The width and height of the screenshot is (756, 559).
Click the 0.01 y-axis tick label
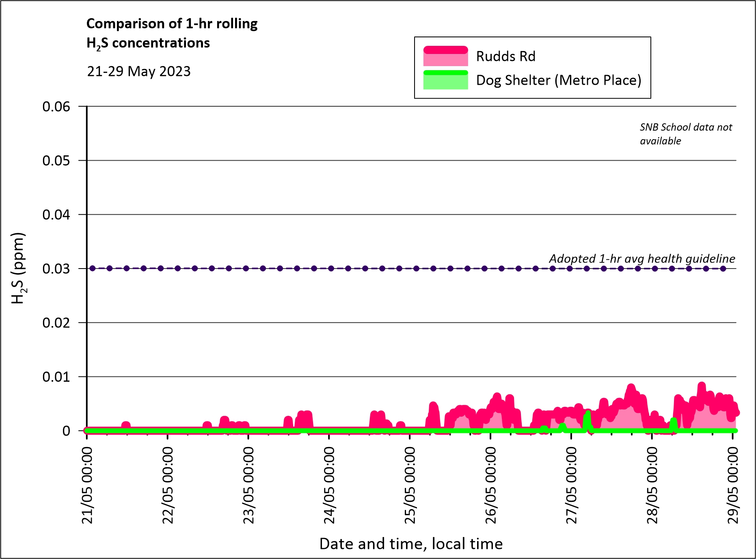pos(56,377)
